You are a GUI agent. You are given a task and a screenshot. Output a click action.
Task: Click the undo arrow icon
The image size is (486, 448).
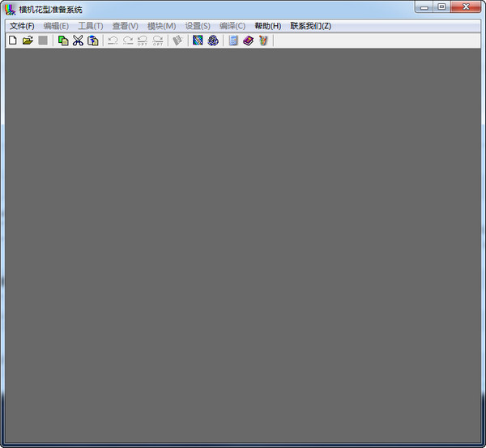[113, 41]
